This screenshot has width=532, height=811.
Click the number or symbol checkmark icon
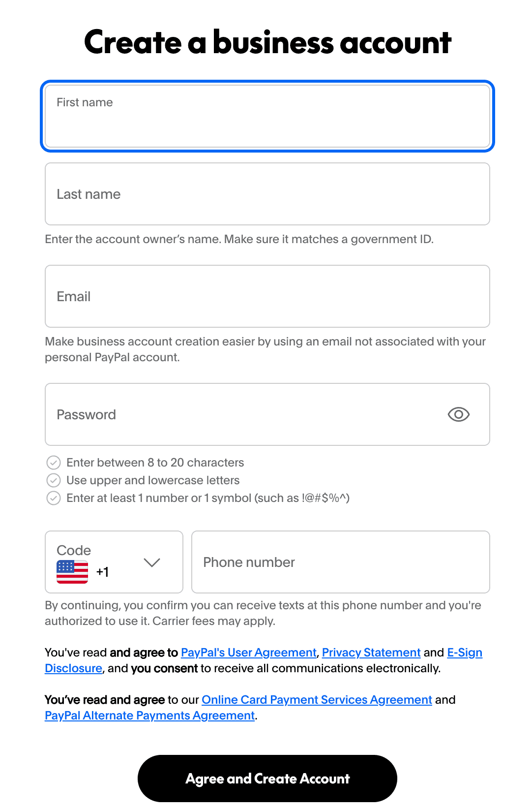pyautogui.click(x=54, y=498)
